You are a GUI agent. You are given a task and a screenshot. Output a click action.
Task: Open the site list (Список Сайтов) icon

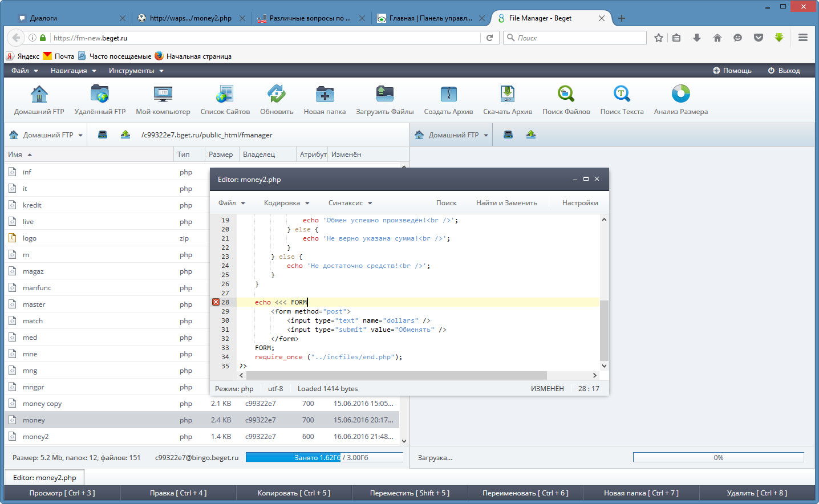(x=225, y=94)
